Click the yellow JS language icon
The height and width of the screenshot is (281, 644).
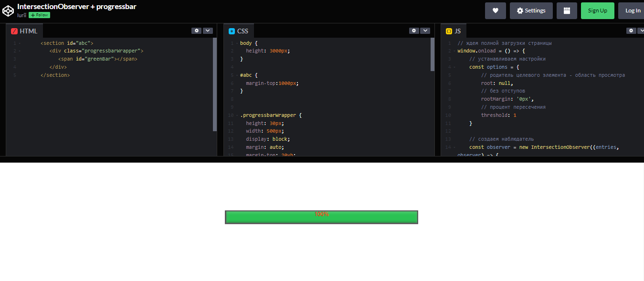pos(448,31)
